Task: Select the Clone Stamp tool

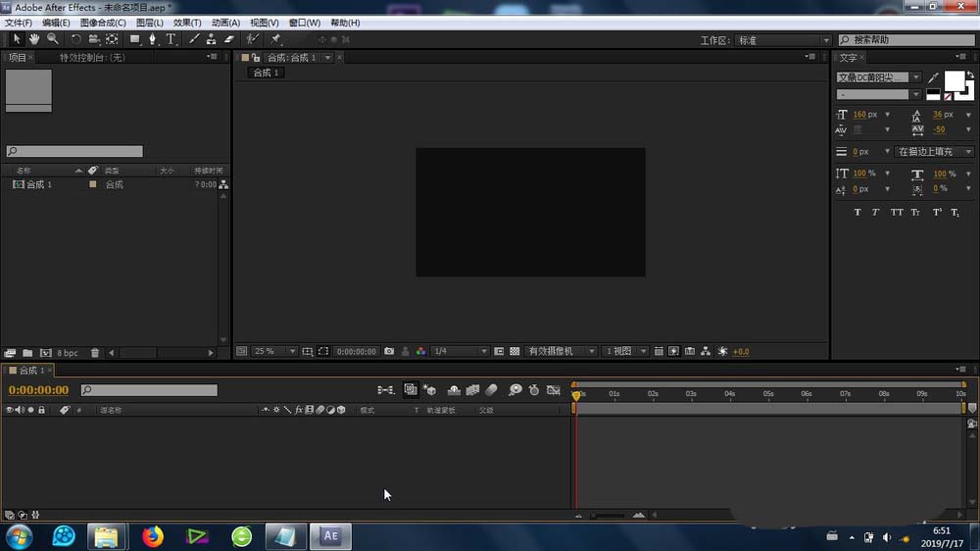Action: click(x=212, y=39)
